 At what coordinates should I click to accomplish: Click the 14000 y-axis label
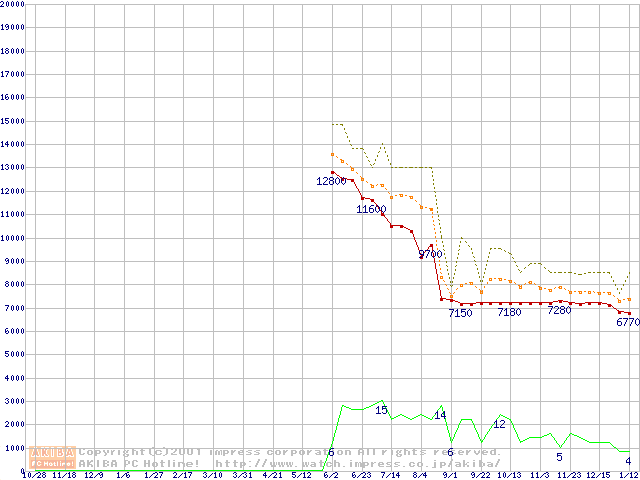tap(12, 144)
